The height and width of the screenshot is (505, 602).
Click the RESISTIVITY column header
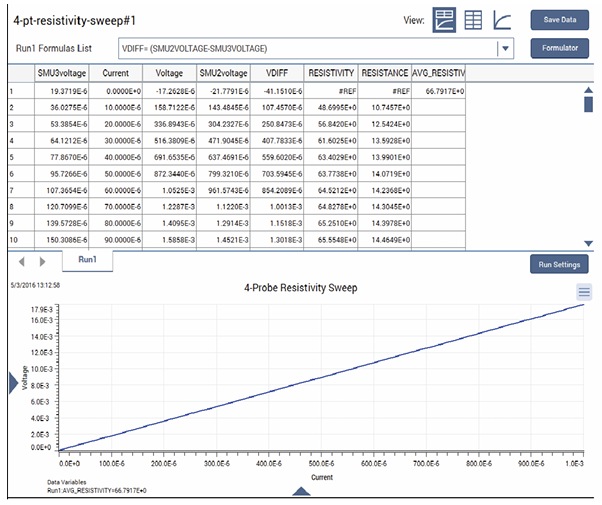pyautogui.click(x=331, y=73)
